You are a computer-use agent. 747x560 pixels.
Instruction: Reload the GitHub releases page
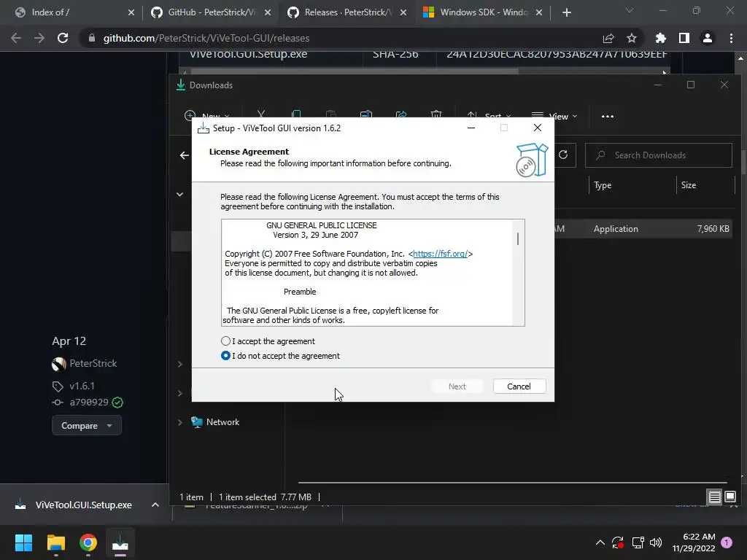(x=63, y=38)
